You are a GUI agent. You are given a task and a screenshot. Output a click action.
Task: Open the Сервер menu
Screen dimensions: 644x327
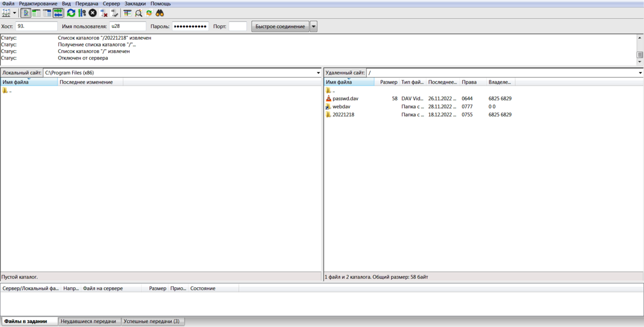(x=112, y=4)
